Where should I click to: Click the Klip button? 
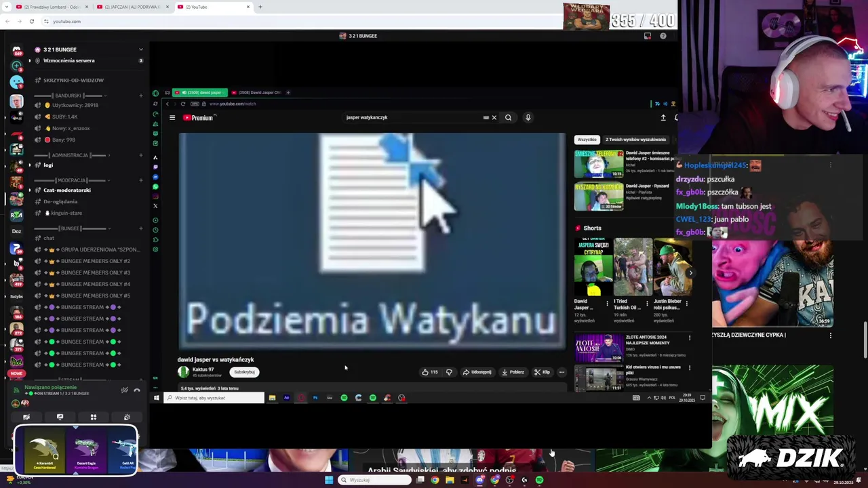click(542, 372)
